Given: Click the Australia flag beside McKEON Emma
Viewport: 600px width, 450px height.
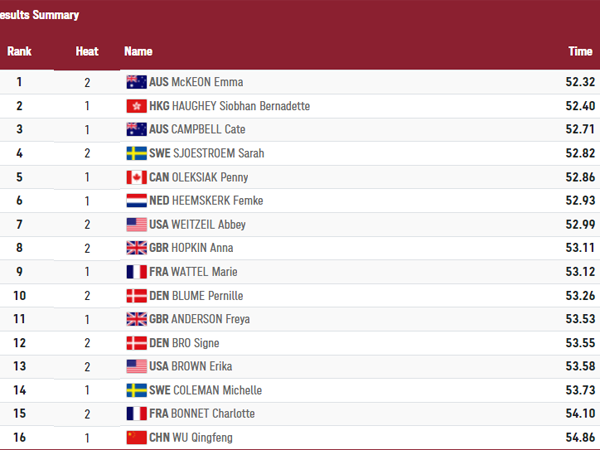Looking at the screenshot, I should (x=136, y=82).
